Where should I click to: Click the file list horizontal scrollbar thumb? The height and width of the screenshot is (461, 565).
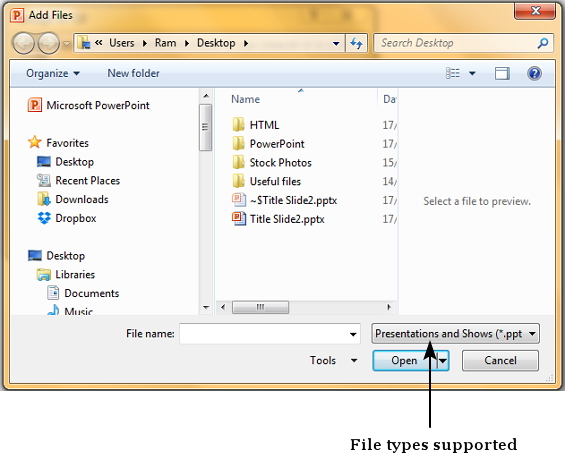point(260,307)
